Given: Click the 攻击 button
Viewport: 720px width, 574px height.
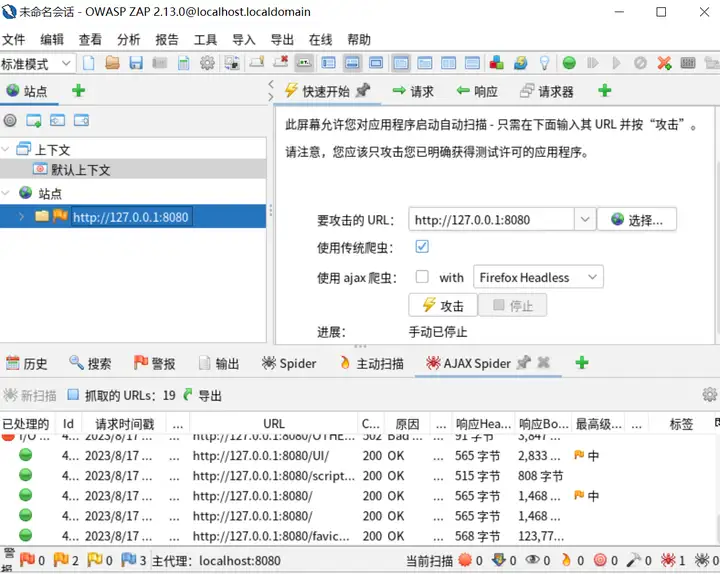Looking at the screenshot, I should pos(443,305).
